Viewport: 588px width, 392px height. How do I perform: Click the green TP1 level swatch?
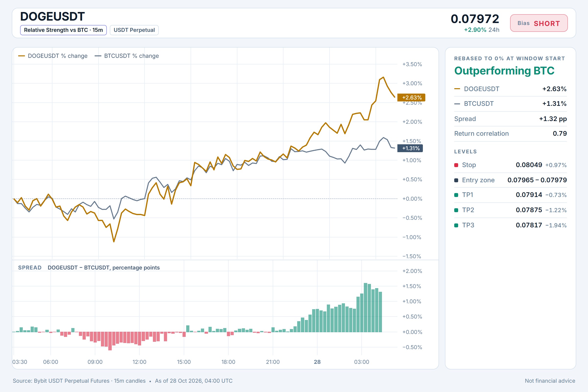456,195
